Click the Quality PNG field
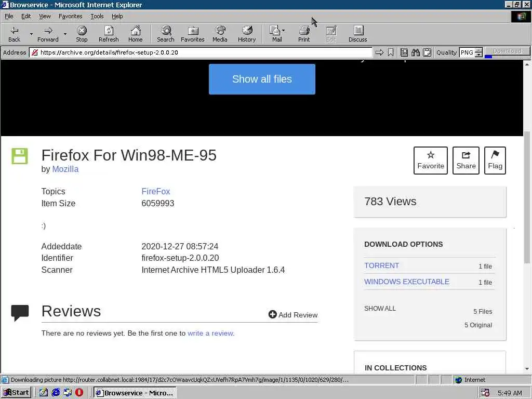The image size is (532, 399). [467, 52]
